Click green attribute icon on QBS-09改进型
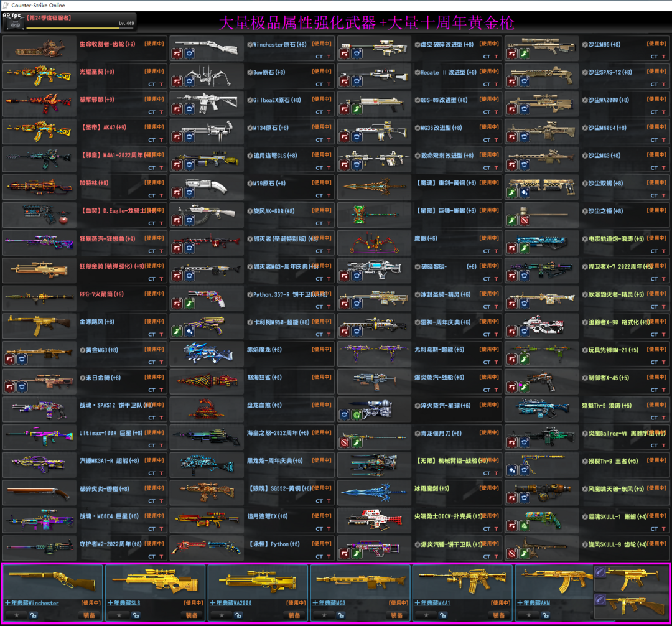This screenshot has height=626, width=672. 357,110
